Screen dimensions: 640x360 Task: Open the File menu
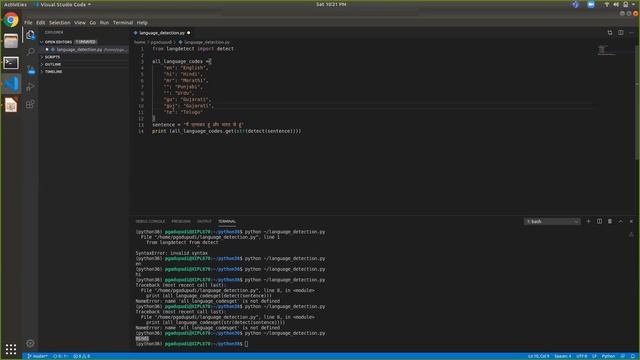click(28, 23)
